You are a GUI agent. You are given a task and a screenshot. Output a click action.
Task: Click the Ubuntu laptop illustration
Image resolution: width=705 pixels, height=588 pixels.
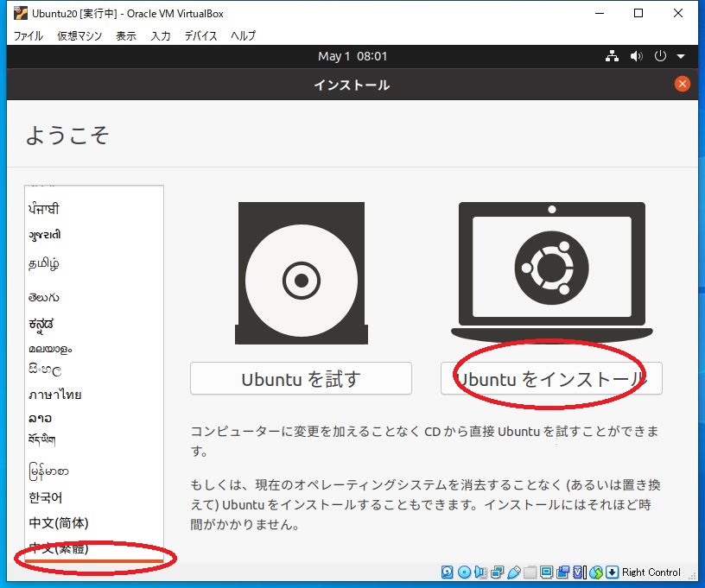(x=552, y=272)
